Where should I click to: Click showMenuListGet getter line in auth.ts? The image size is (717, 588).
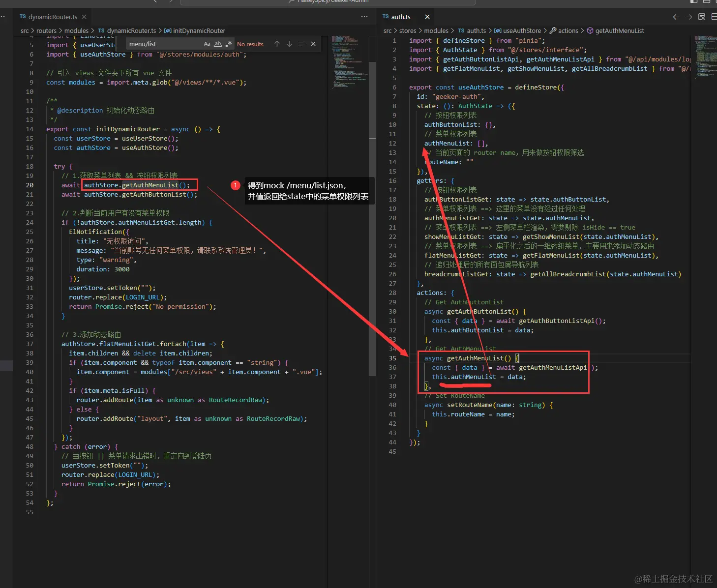coord(541,236)
